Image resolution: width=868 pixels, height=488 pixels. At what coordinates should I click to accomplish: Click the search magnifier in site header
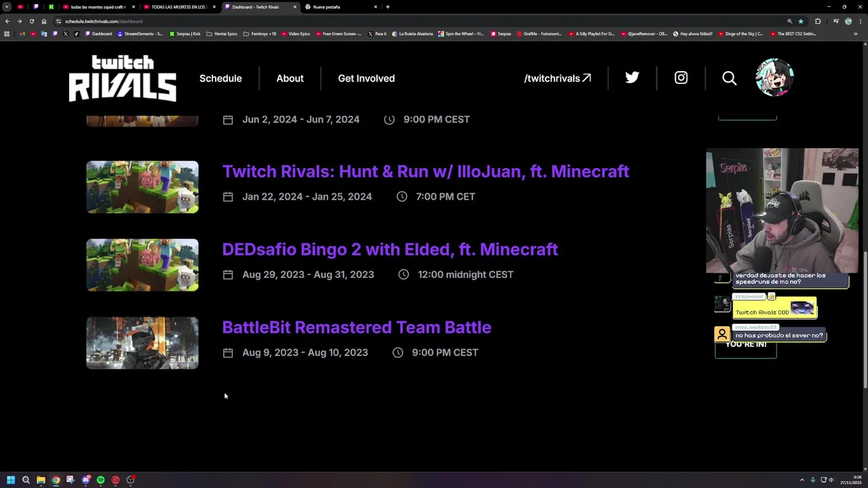point(729,79)
